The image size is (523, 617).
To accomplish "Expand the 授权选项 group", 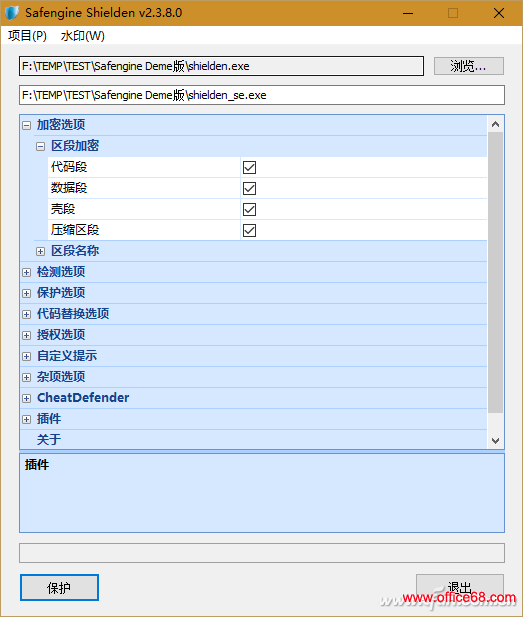I will tap(26, 335).
